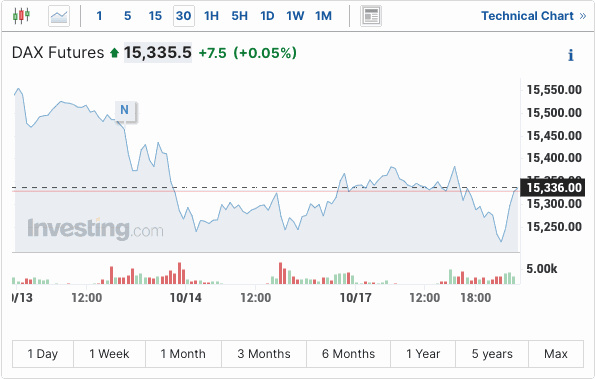Select the 1M interval
This screenshot has width=595, height=379.
(x=323, y=16)
